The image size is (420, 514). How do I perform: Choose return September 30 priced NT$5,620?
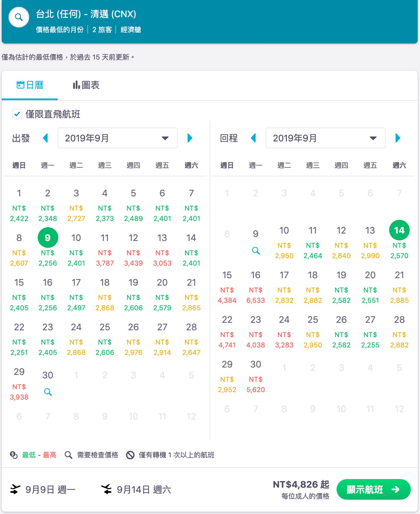pyautogui.click(x=256, y=376)
